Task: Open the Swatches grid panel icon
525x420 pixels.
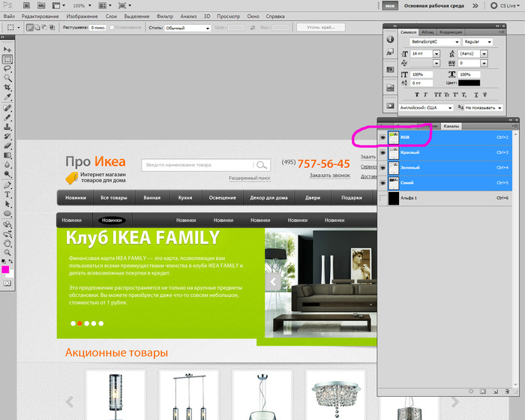Action: tap(390, 70)
